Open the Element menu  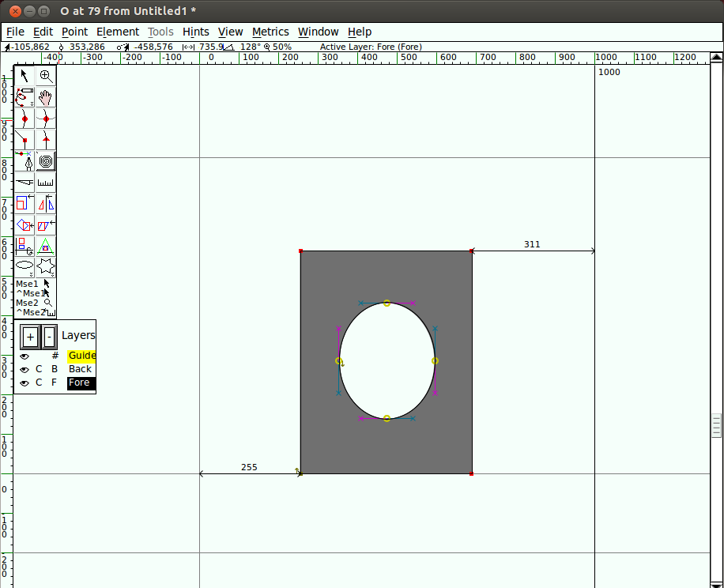pos(118,32)
